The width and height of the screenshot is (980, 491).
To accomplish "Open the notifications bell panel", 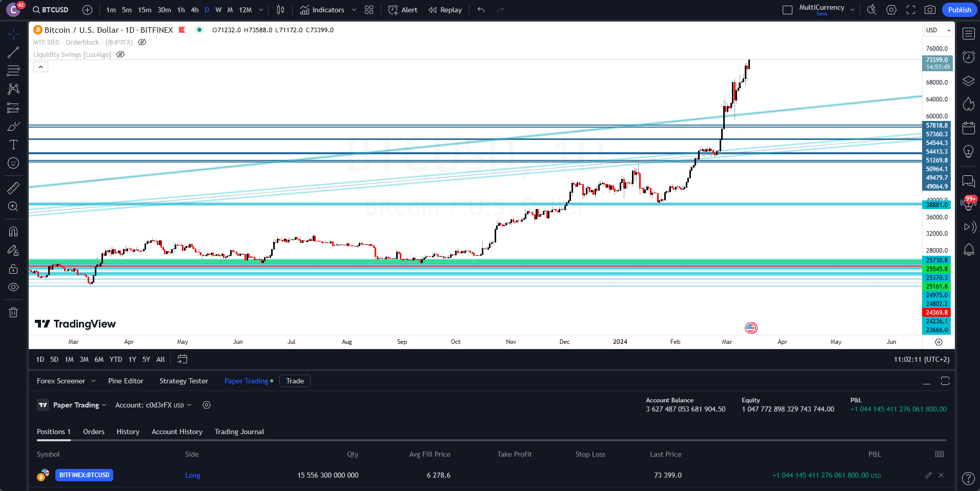I will tap(968, 250).
